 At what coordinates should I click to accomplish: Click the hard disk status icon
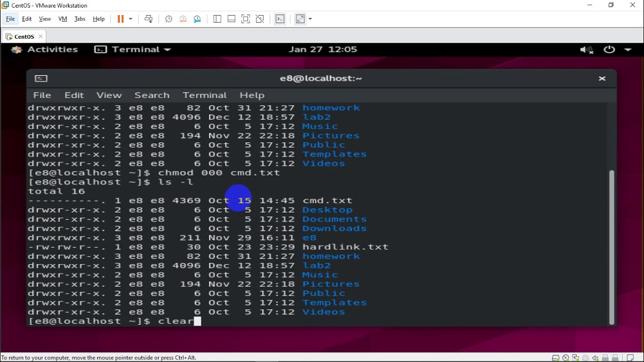[x=555, y=358]
